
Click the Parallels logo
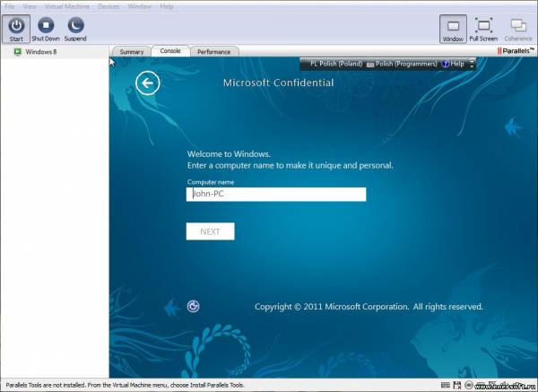click(516, 51)
